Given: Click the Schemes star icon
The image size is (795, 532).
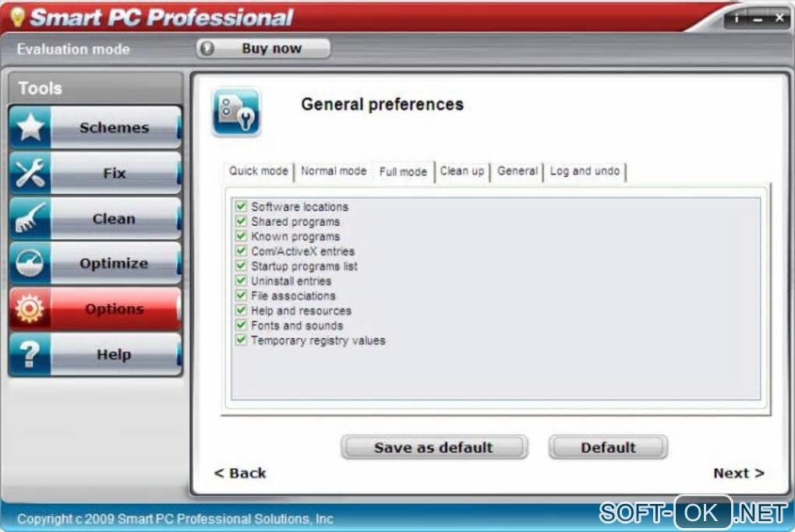Looking at the screenshot, I should click(30, 127).
